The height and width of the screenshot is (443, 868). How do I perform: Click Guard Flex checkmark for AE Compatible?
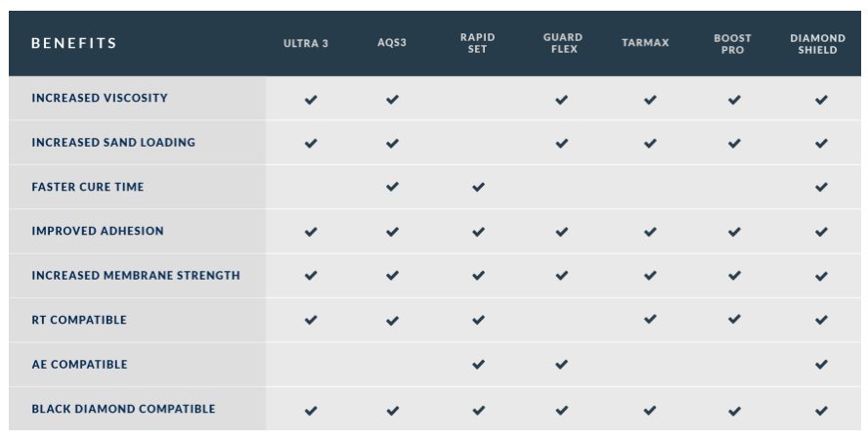562,365
